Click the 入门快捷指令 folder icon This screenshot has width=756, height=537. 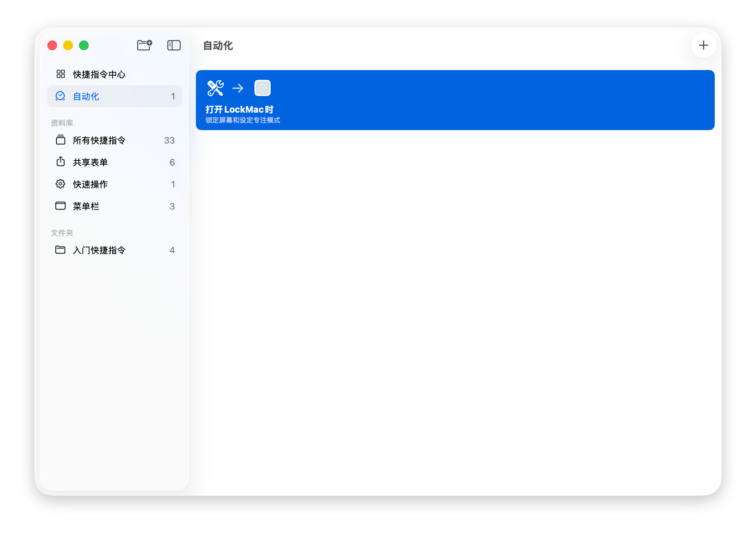60,250
